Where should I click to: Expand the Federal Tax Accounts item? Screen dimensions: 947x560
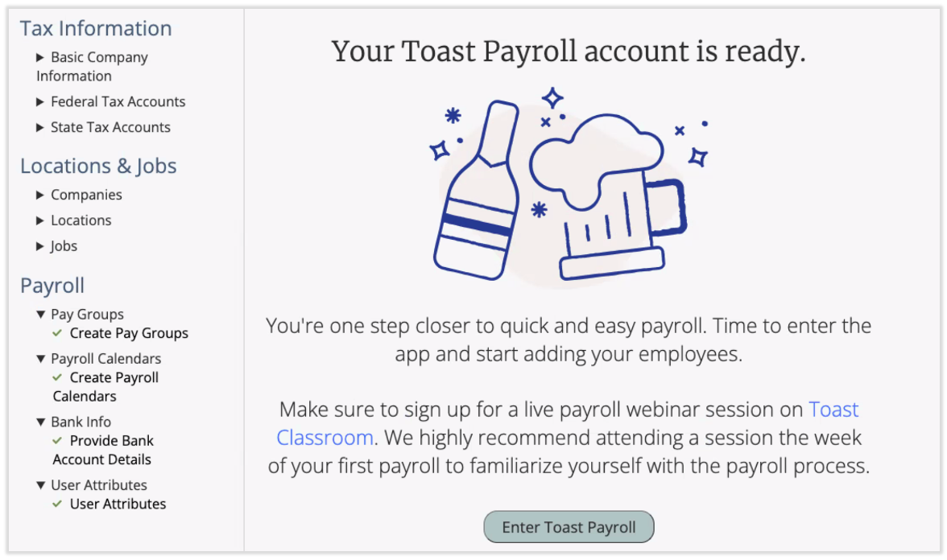[x=39, y=101]
